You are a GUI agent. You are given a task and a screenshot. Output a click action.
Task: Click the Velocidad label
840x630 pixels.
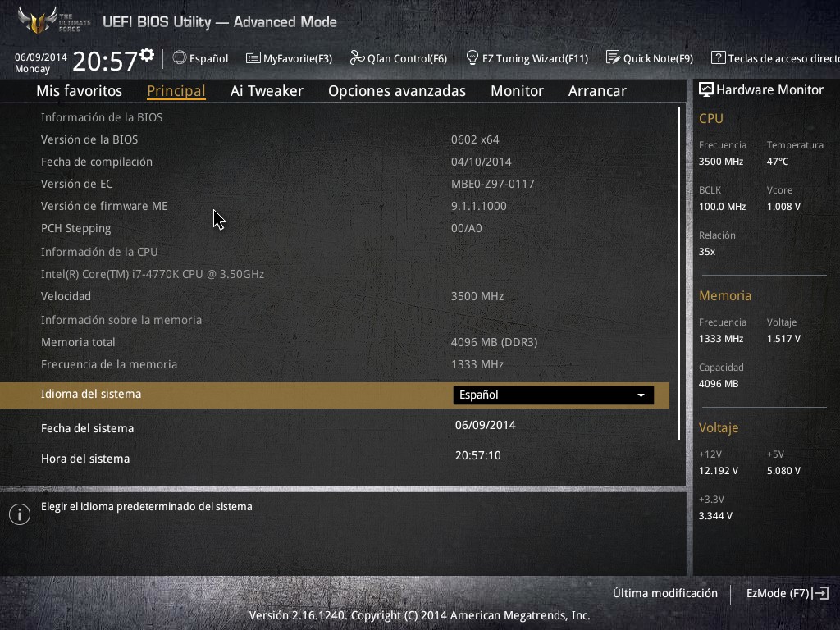tap(66, 296)
